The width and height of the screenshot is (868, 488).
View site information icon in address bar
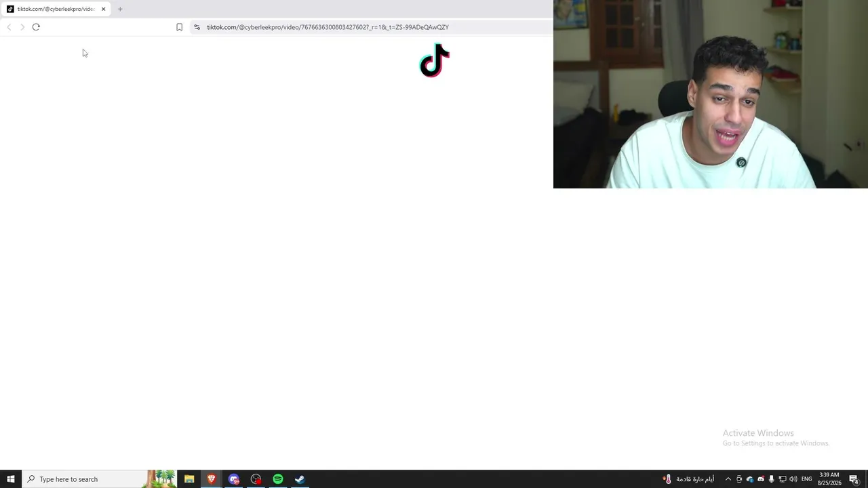[197, 27]
